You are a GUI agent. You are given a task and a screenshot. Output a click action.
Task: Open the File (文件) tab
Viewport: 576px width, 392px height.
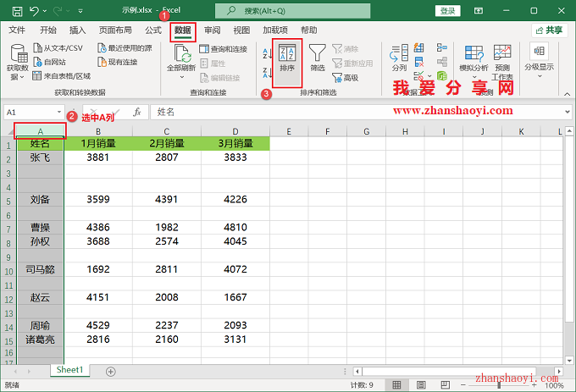(17, 30)
